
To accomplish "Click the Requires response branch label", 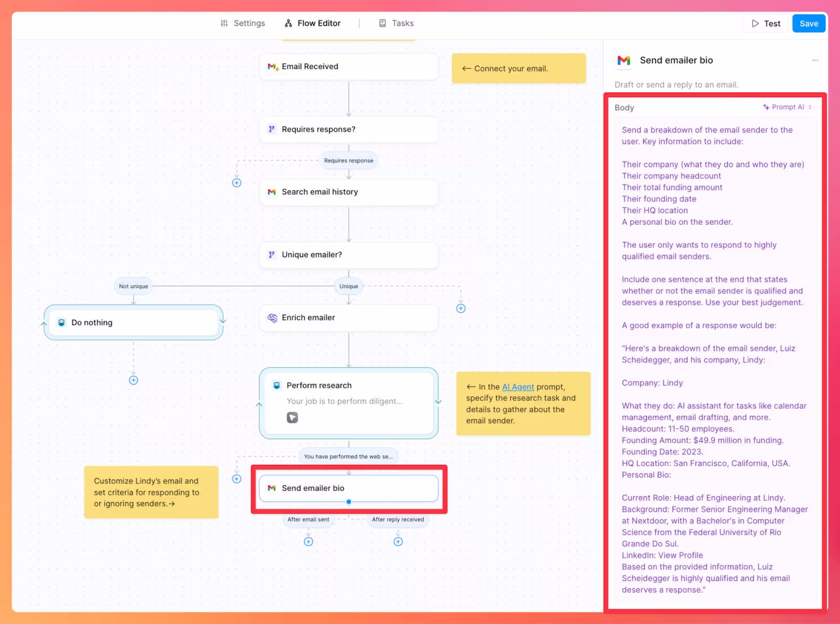I will [349, 161].
